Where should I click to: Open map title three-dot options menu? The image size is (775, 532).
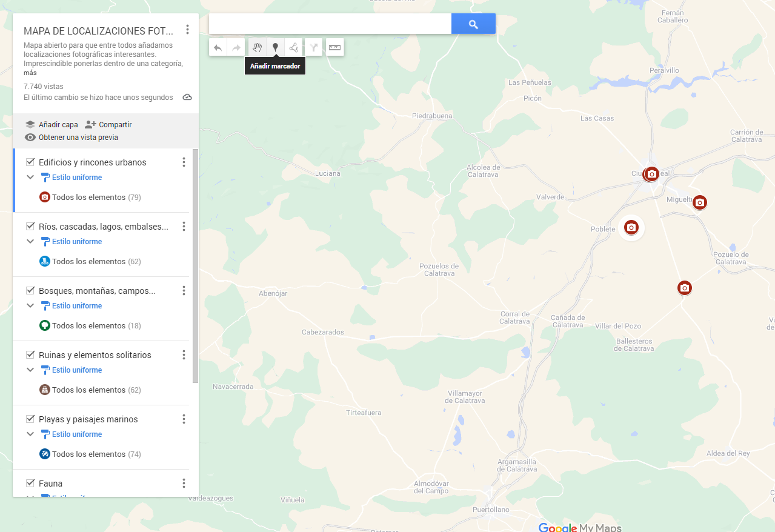click(x=188, y=29)
